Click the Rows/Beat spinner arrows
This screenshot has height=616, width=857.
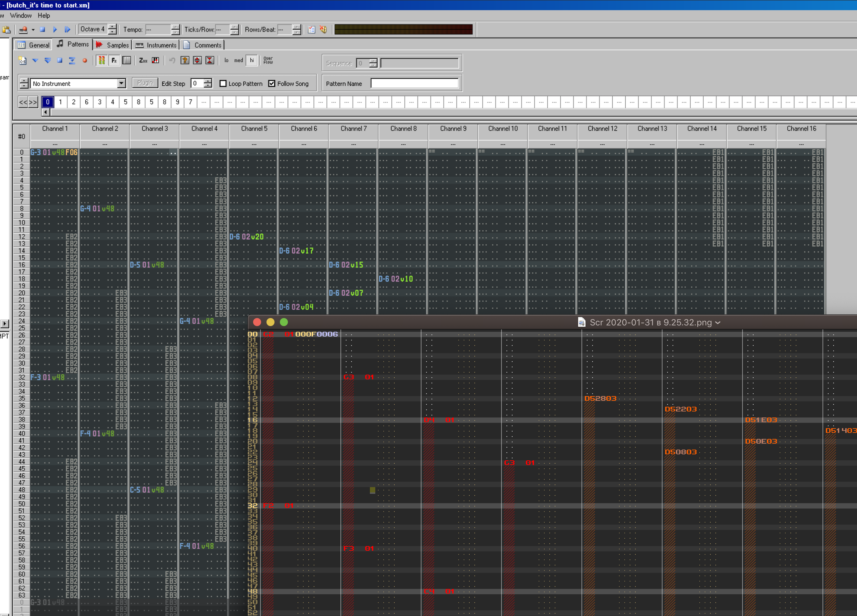[297, 29]
